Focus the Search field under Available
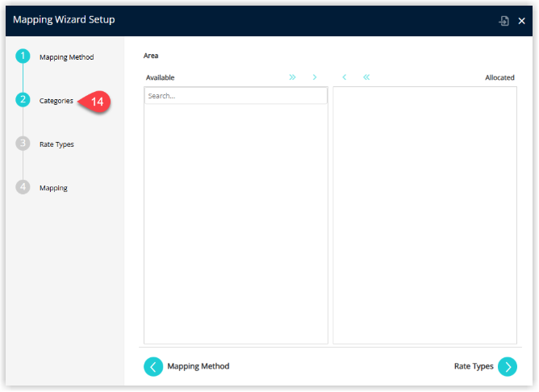This screenshot has height=392, width=539. [x=236, y=96]
